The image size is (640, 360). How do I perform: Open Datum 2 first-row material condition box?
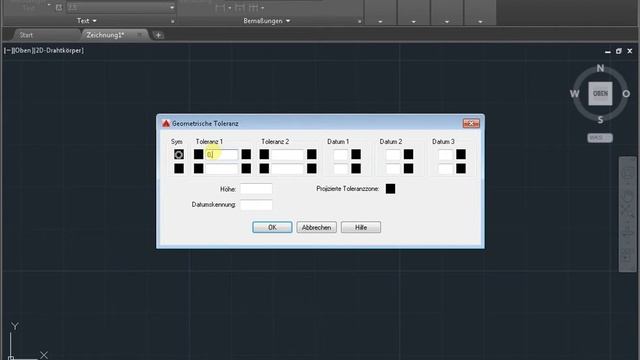coord(409,154)
